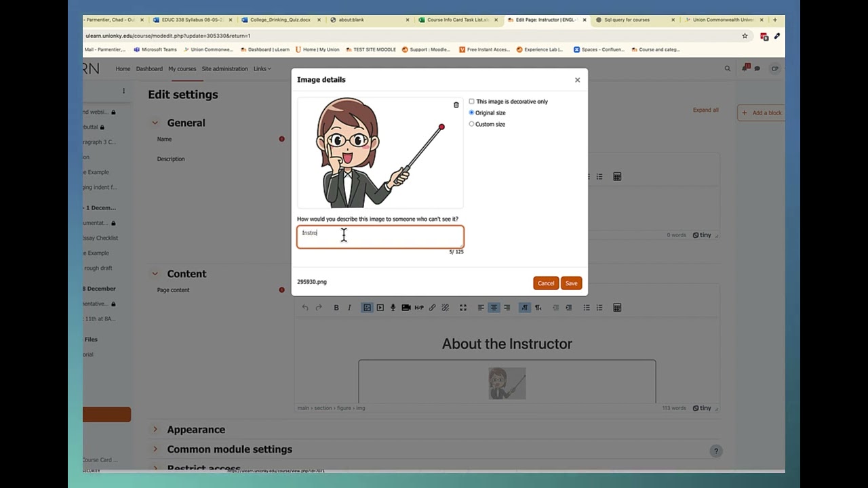Check 'This image is decorative only'
The width and height of the screenshot is (868, 488).
pyautogui.click(x=471, y=102)
